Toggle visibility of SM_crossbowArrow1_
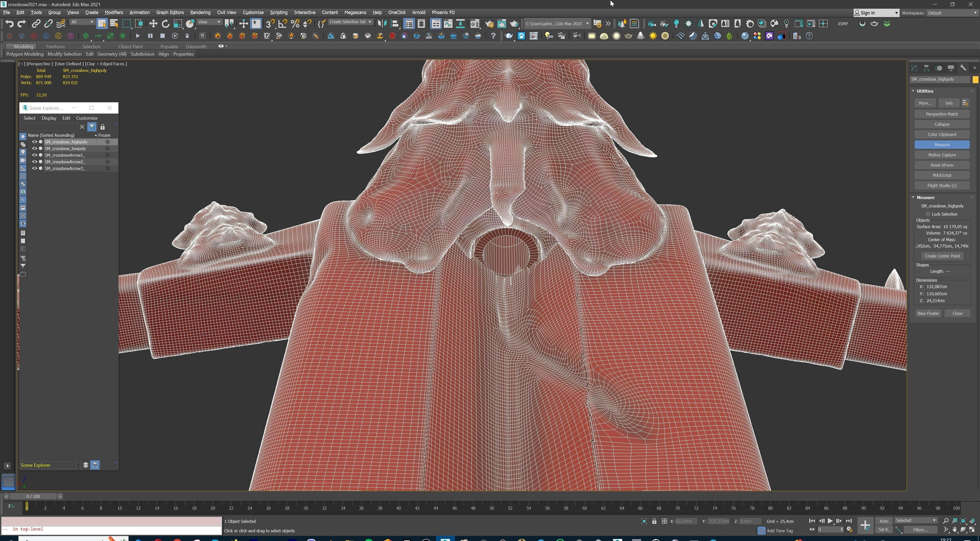 tap(34, 155)
